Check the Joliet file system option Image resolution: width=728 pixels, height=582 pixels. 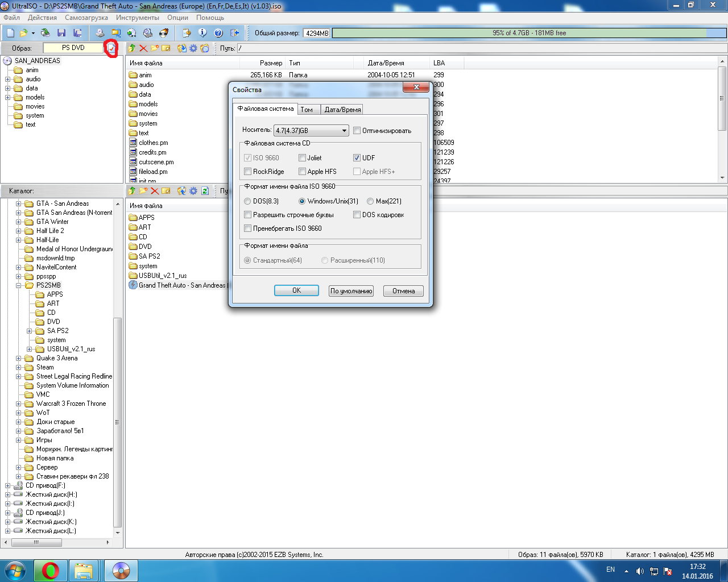[302, 158]
